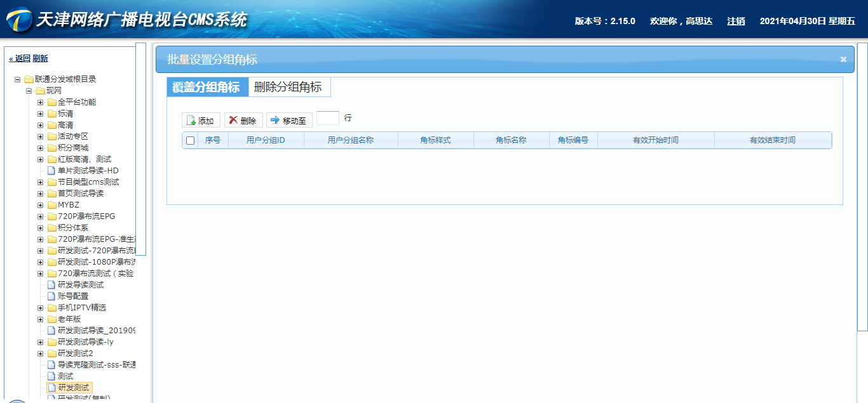
Task: Expand the 研发测试2 folder
Action: point(41,353)
